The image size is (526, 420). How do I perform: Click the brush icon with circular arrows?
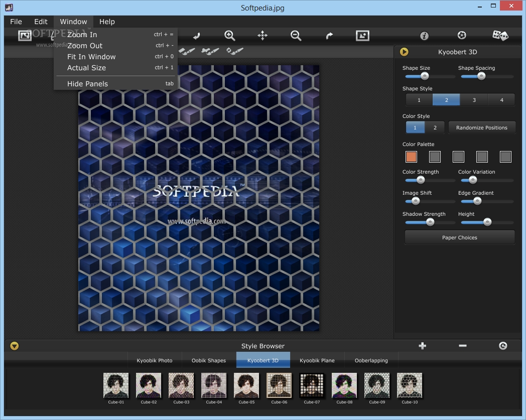[235, 51]
